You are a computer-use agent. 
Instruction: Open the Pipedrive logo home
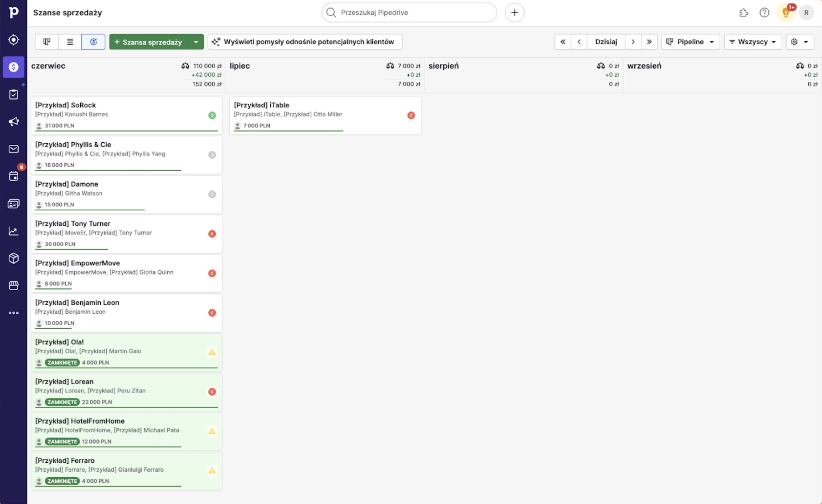click(x=13, y=12)
